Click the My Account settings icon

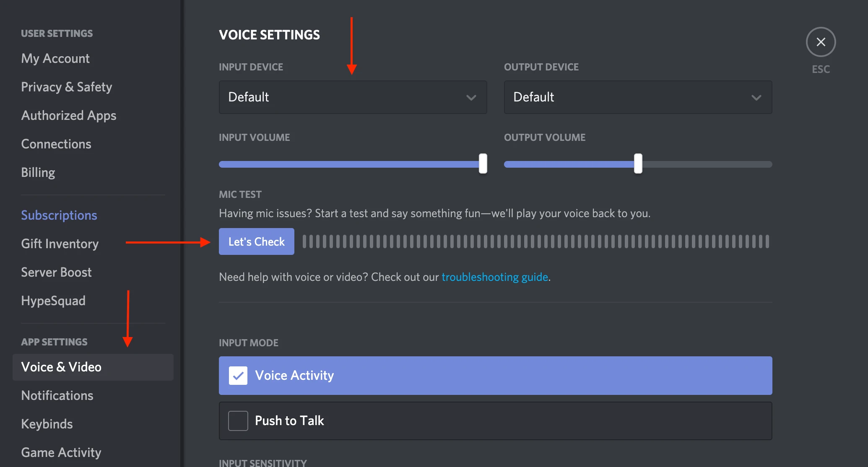coord(55,57)
